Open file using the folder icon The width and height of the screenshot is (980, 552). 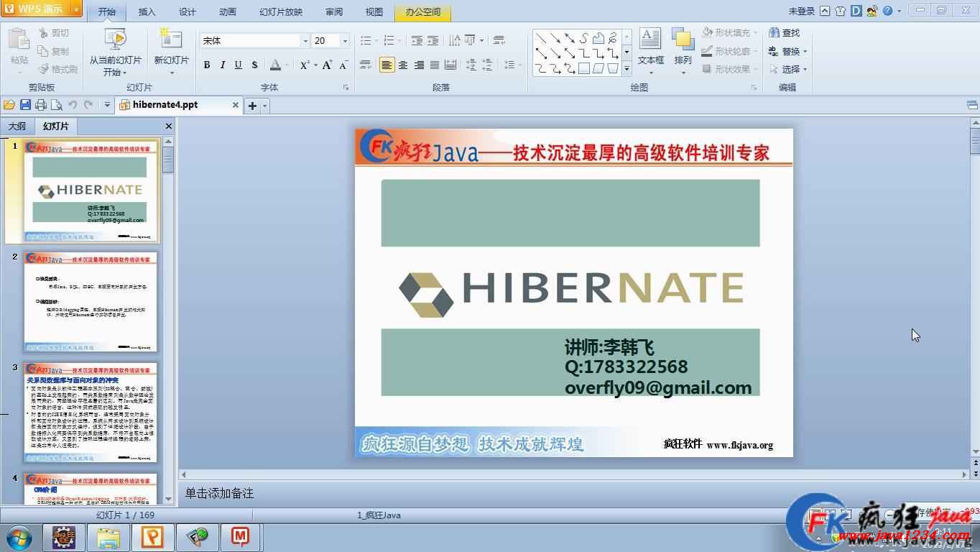tap(9, 105)
